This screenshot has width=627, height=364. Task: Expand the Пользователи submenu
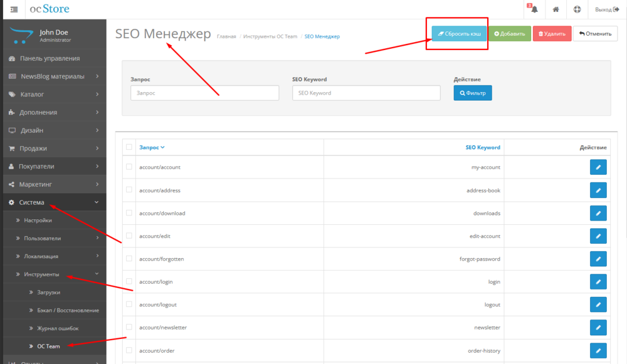click(x=56, y=238)
